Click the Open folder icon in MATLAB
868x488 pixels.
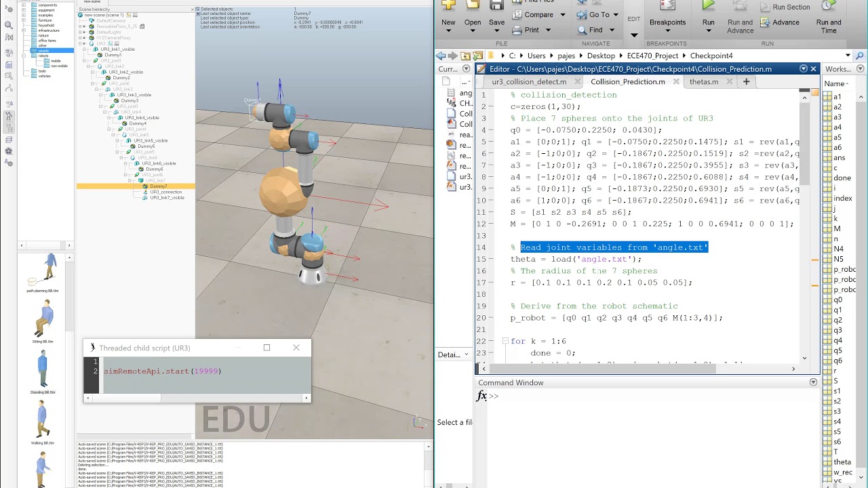click(x=473, y=5)
